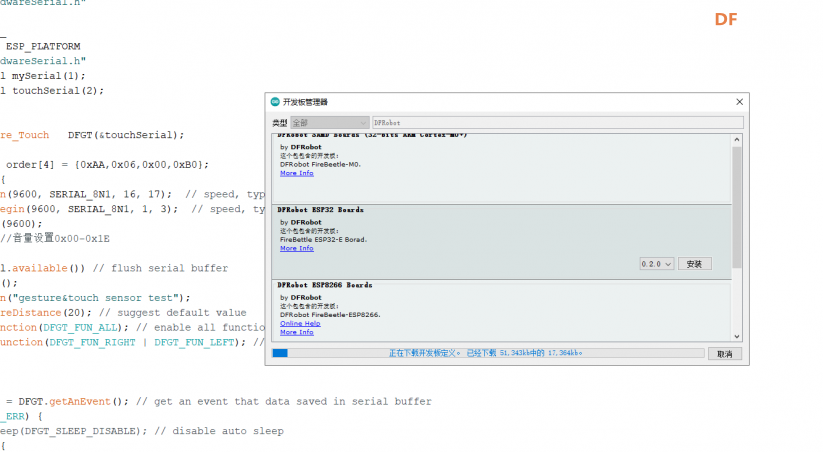This screenshot has height=452, width=823.
Task: Select the DFRobot ESP8266 Boards title
Action: click(324, 285)
